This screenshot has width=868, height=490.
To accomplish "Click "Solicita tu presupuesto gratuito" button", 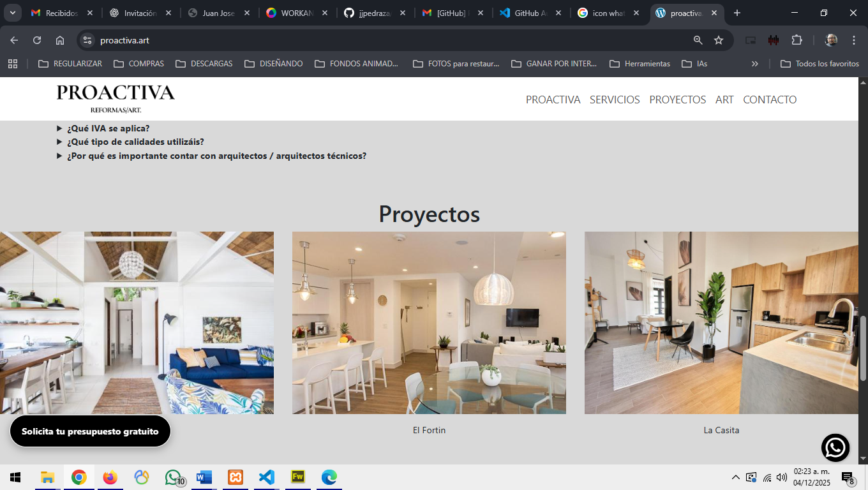I will [90, 431].
